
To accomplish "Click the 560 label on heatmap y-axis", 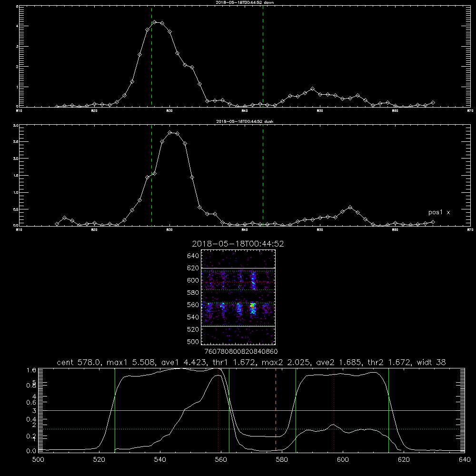I will click(193, 305).
